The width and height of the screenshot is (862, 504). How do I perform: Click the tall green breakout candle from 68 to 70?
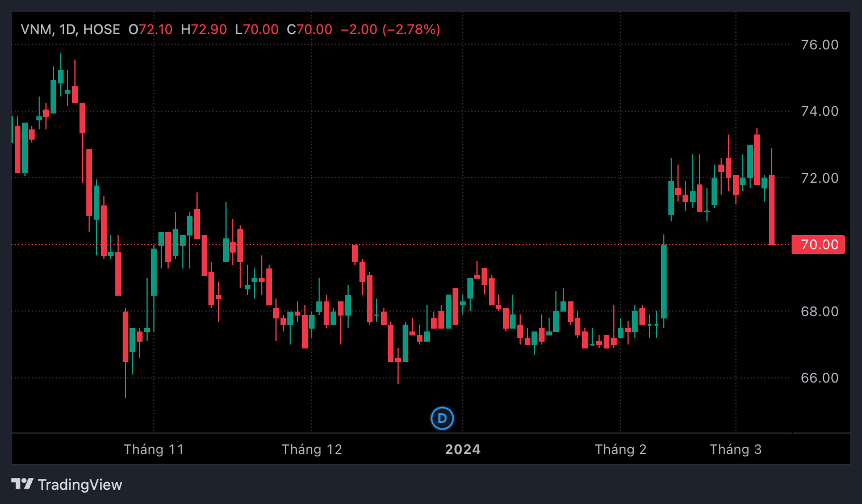click(x=663, y=282)
